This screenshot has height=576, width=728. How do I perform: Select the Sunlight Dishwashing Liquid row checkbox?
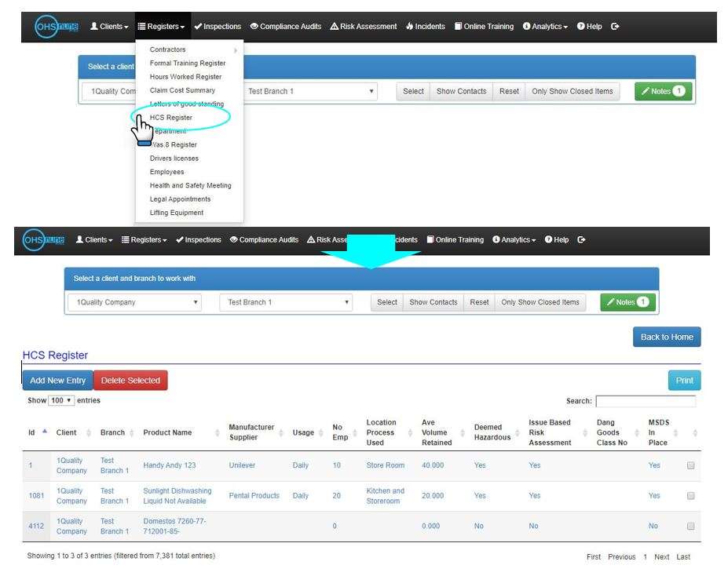coord(690,495)
